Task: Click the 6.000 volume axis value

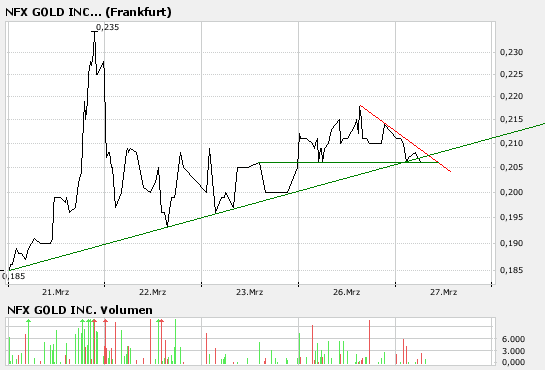Action: [x=513, y=339]
